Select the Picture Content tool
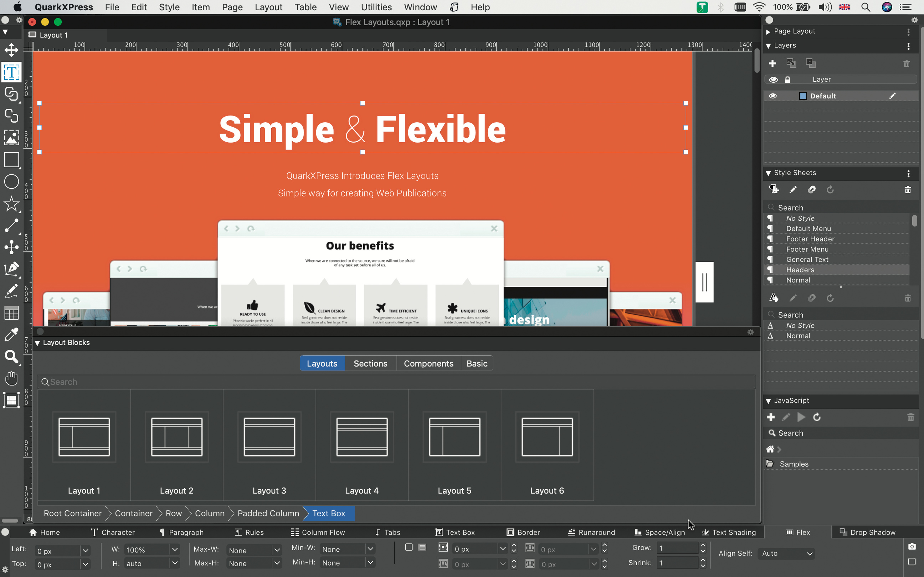Screen dimensions: 924x577 coord(11,138)
